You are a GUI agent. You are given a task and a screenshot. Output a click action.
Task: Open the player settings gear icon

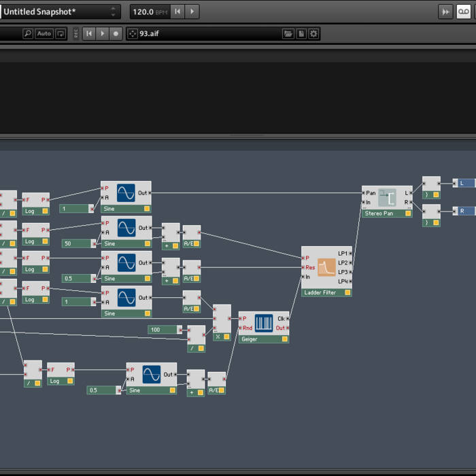click(x=313, y=33)
